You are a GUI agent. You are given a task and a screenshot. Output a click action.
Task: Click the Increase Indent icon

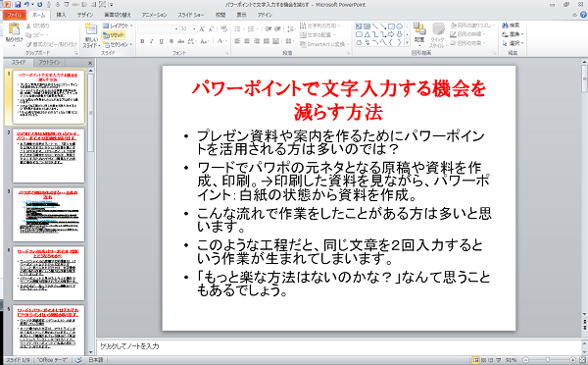[277, 28]
